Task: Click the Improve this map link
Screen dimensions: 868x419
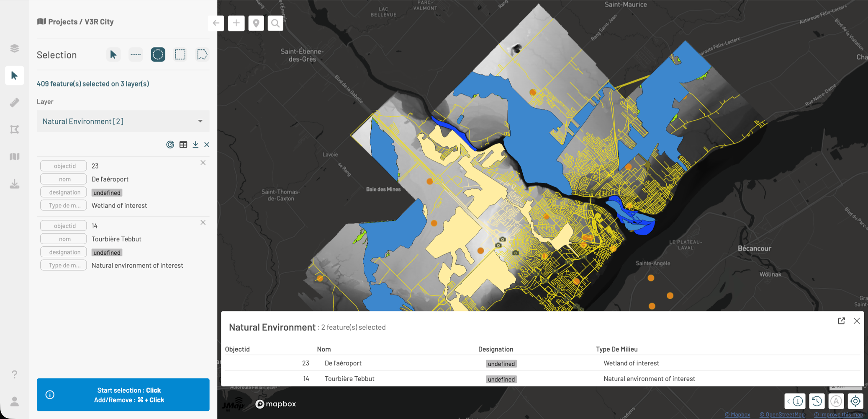Action: point(838,415)
